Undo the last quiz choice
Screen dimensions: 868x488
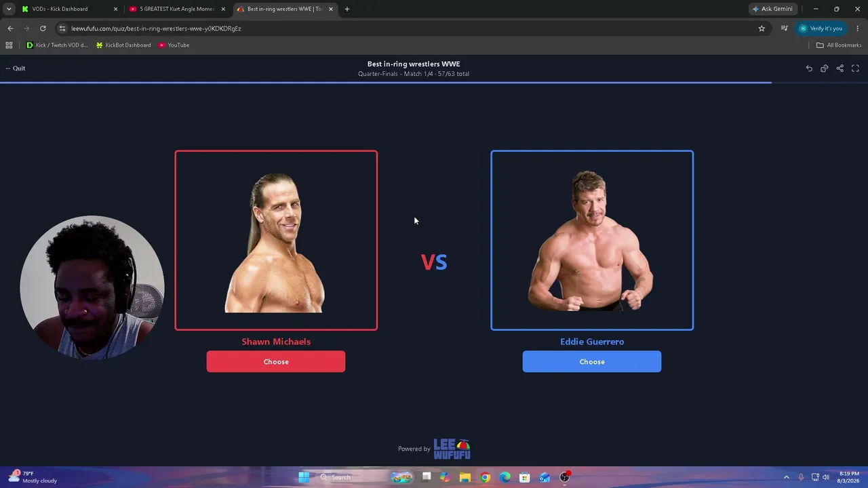[x=809, y=68]
